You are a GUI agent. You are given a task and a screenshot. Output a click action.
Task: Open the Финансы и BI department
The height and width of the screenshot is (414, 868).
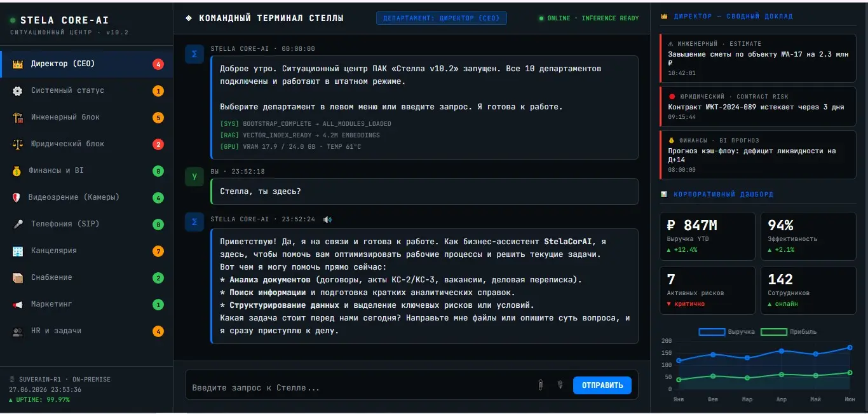(x=86, y=171)
